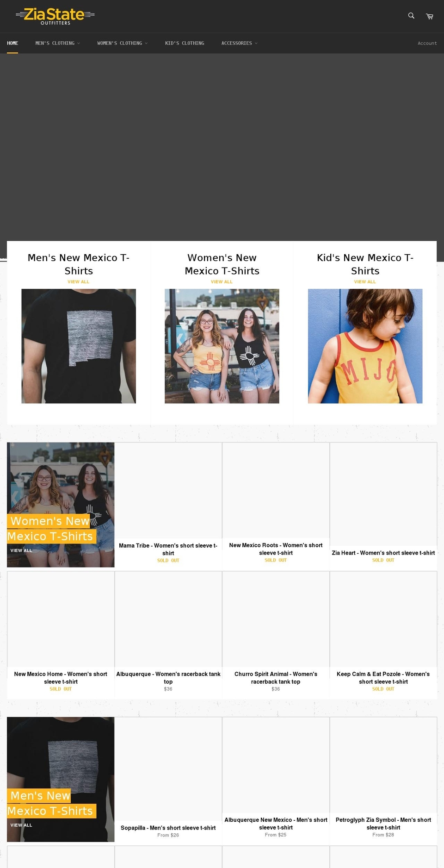This screenshot has width=444, height=868.
Task: Click the black New Mexico shirt photo
Action: 79,346
